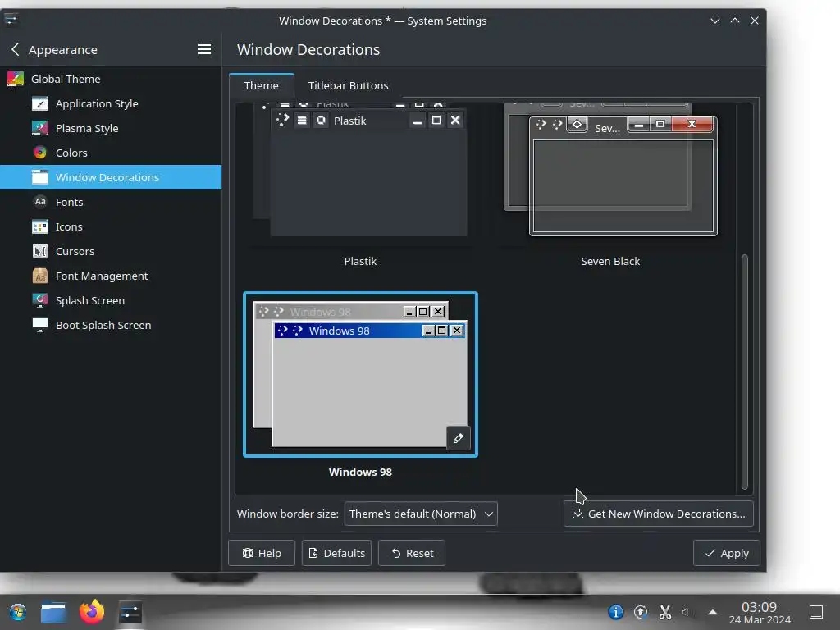Image resolution: width=840 pixels, height=630 pixels.
Task: Switch to the Theme tab
Action: [x=262, y=85]
